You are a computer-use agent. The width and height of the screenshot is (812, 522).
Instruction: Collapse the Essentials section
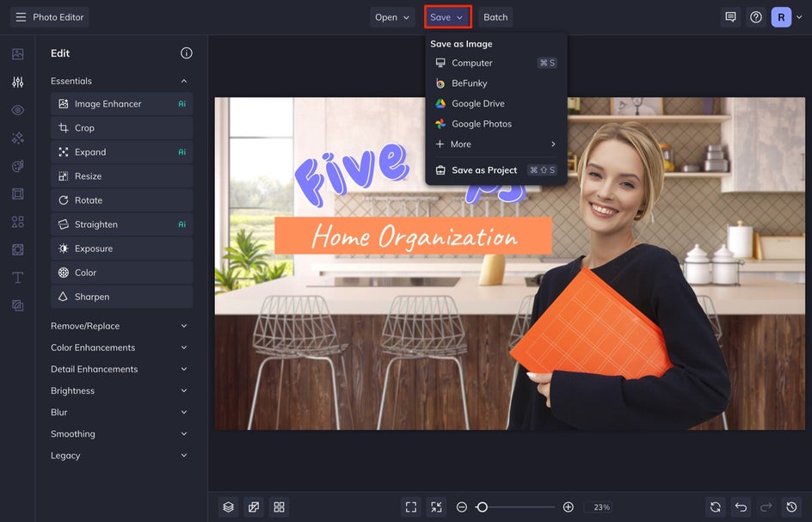click(184, 82)
